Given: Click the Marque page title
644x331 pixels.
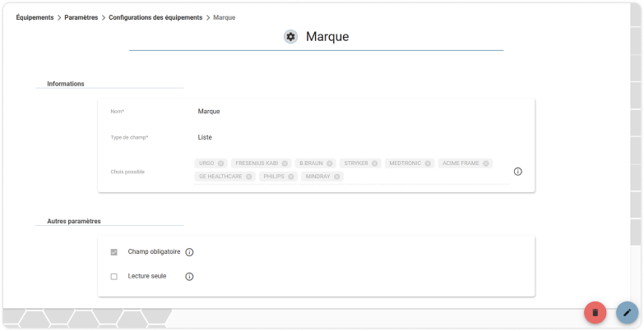Looking at the screenshot, I should [x=327, y=36].
